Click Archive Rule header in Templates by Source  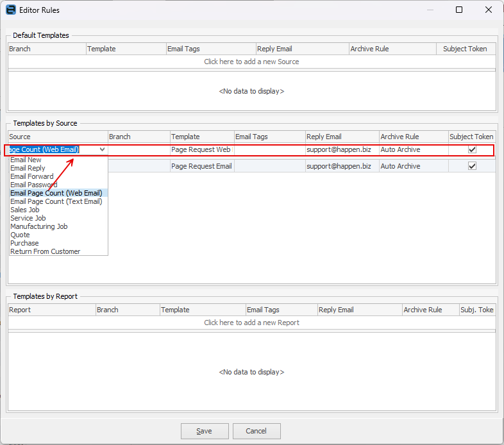414,137
